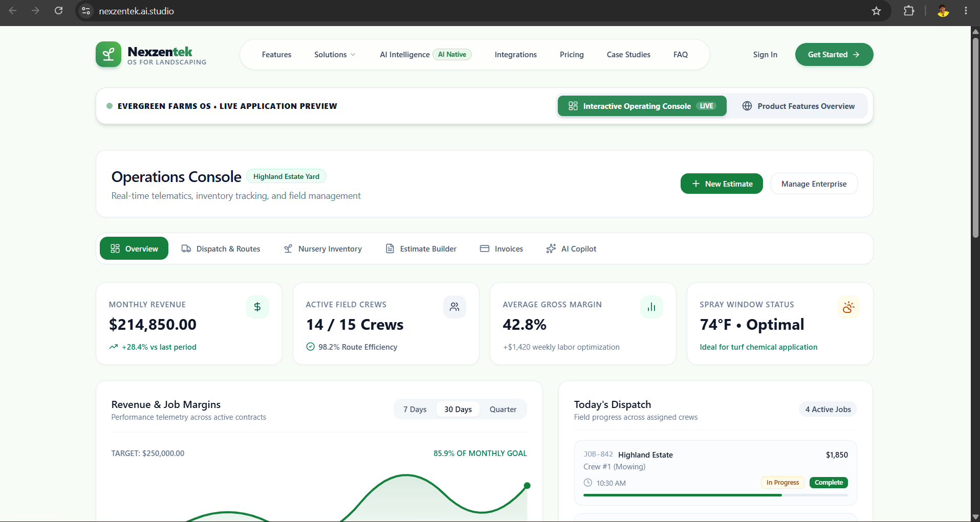The image size is (980, 522).
Task: Open the Case Studies page
Action: click(x=628, y=55)
